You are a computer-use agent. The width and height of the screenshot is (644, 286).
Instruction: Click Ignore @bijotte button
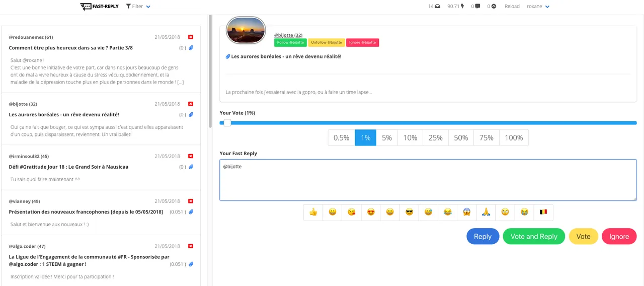click(362, 43)
